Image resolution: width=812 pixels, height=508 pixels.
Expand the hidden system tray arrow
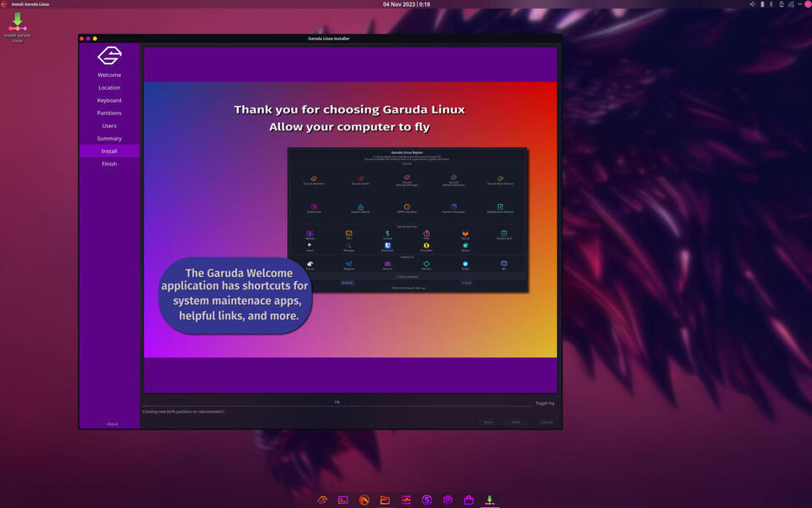799,4
